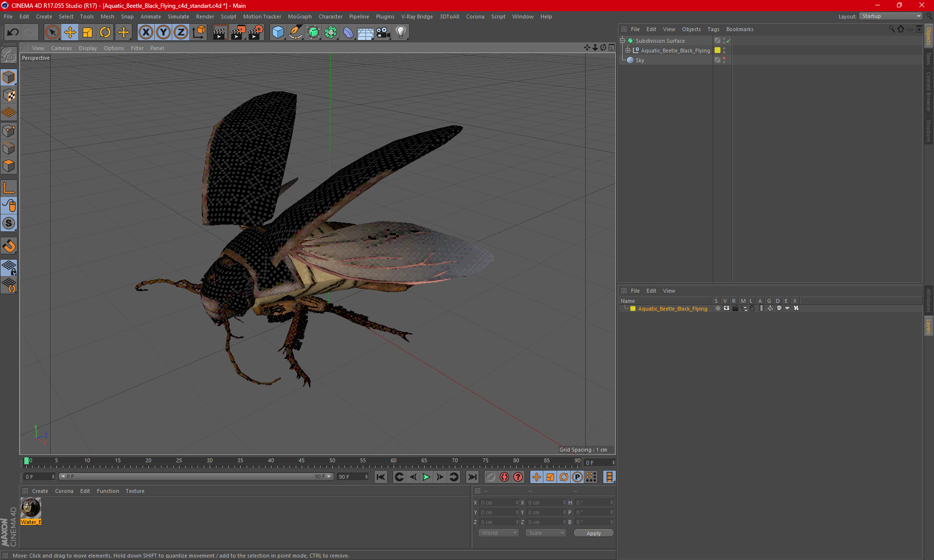
Task: Switch to Model mode
Action: coord(9,77)
